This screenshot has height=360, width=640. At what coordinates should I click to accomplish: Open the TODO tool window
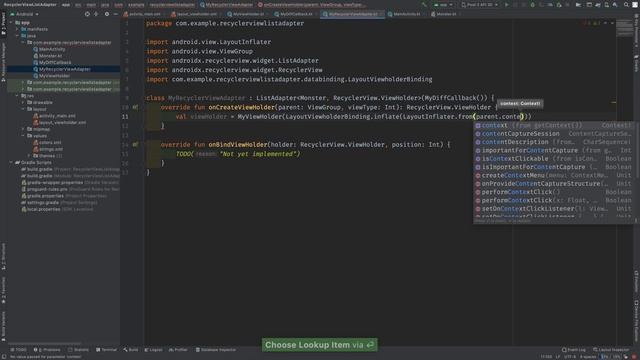coord(18,350)
